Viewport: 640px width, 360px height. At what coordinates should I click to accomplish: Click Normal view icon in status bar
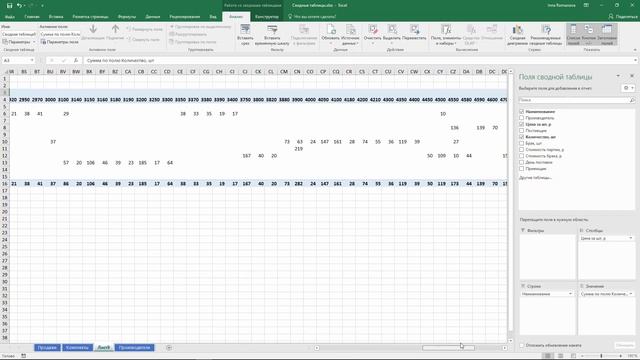tap(548, 356)
